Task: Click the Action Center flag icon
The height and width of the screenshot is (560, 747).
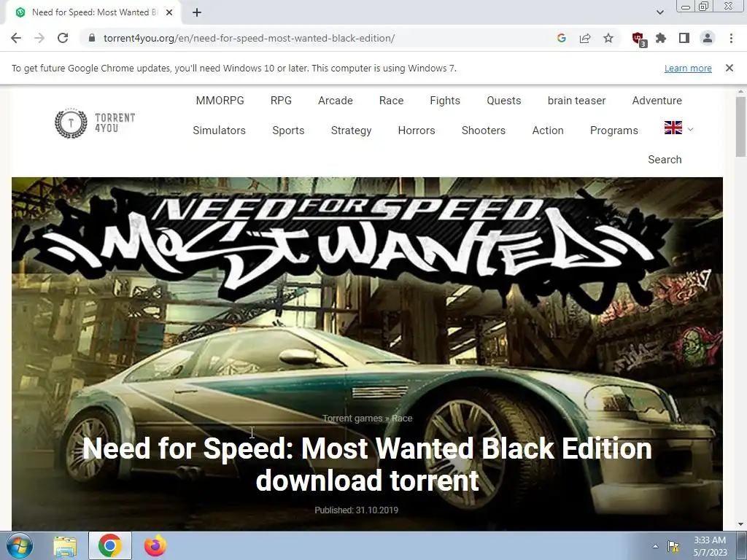Action: point(673,546)
